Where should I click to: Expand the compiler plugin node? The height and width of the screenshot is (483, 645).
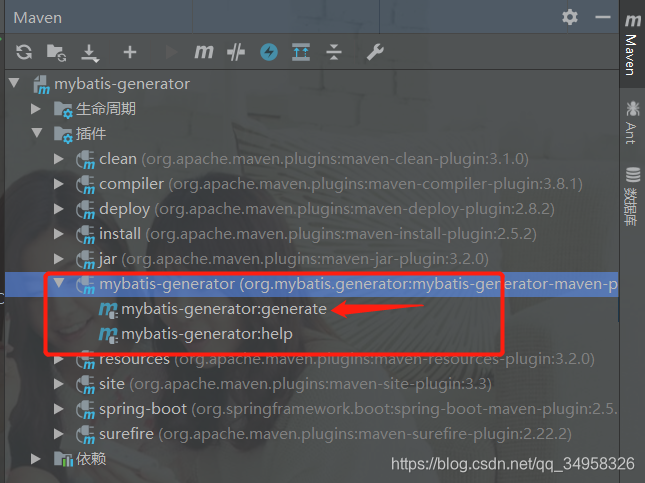pos(59,184)
